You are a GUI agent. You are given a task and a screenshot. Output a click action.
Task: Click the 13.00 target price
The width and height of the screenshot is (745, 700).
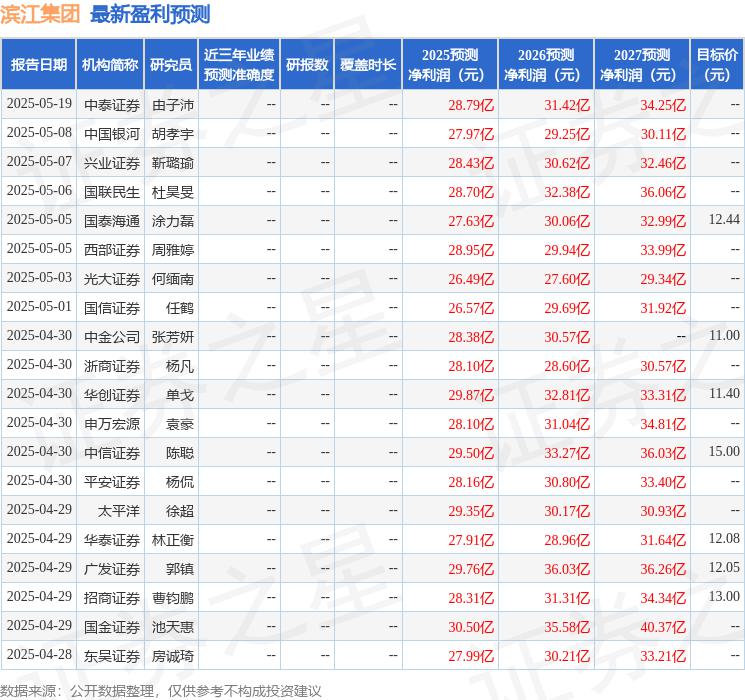pos(724,596)
